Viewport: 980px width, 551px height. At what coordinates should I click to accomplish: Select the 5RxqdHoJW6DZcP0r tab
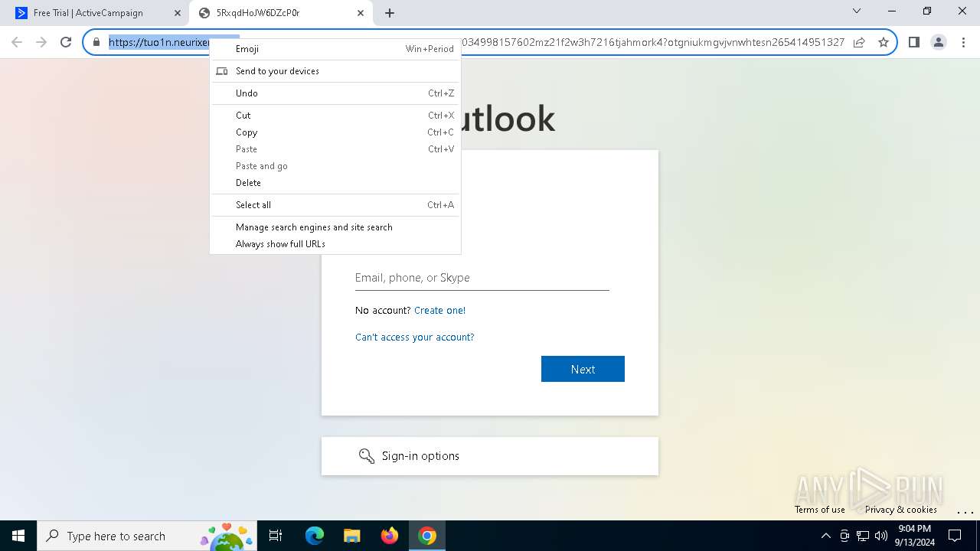(280, 13)
